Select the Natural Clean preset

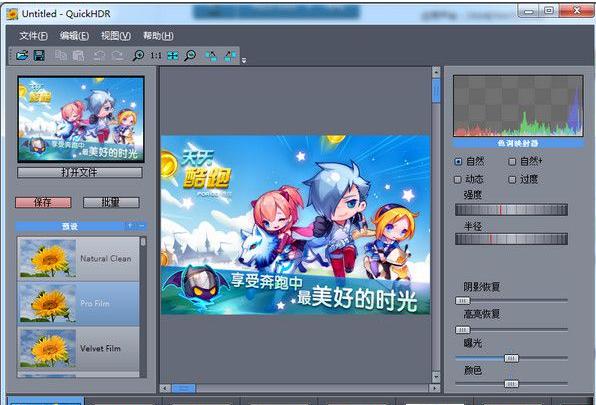[x=78, y=259]
